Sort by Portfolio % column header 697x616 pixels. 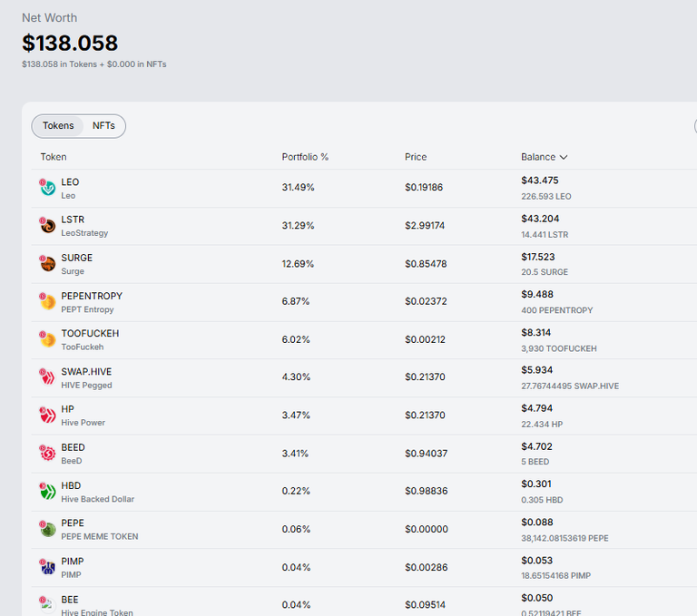(x=305, y=157)
